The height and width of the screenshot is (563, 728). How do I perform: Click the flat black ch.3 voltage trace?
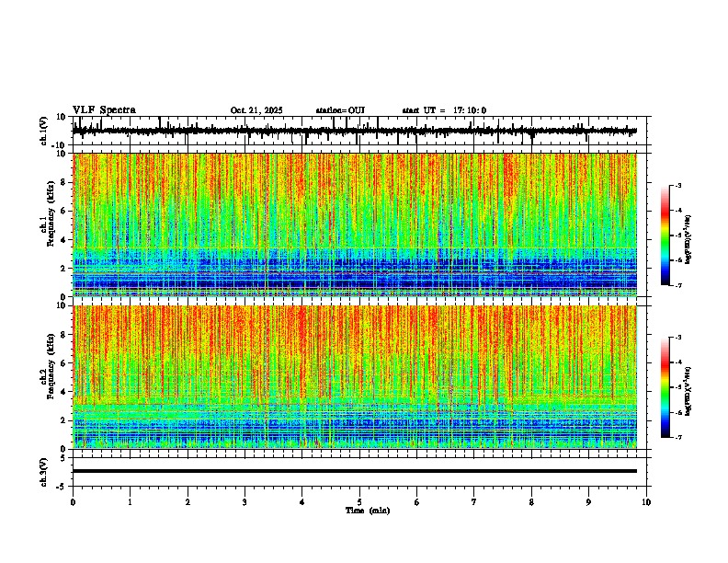[x=355, y=471]
